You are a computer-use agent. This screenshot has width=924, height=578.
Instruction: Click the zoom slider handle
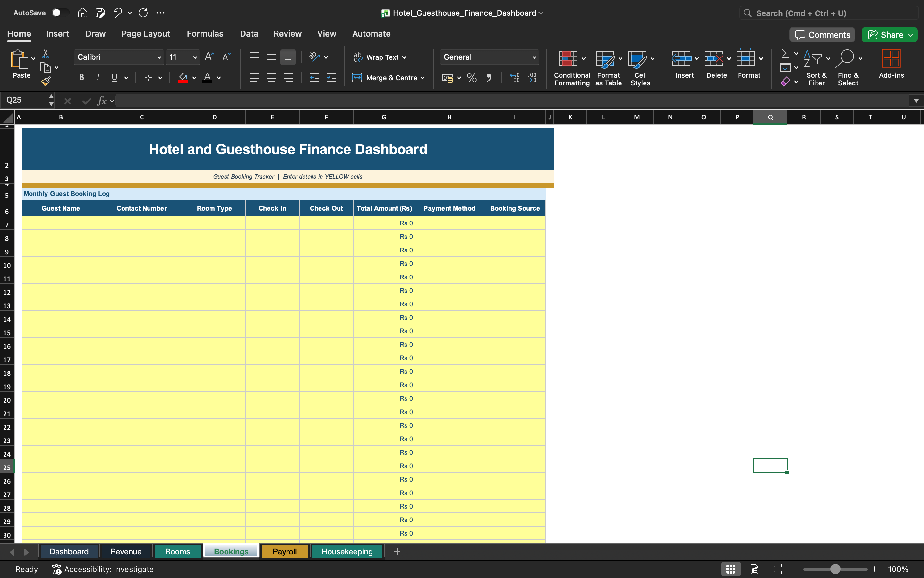point(835,569)
